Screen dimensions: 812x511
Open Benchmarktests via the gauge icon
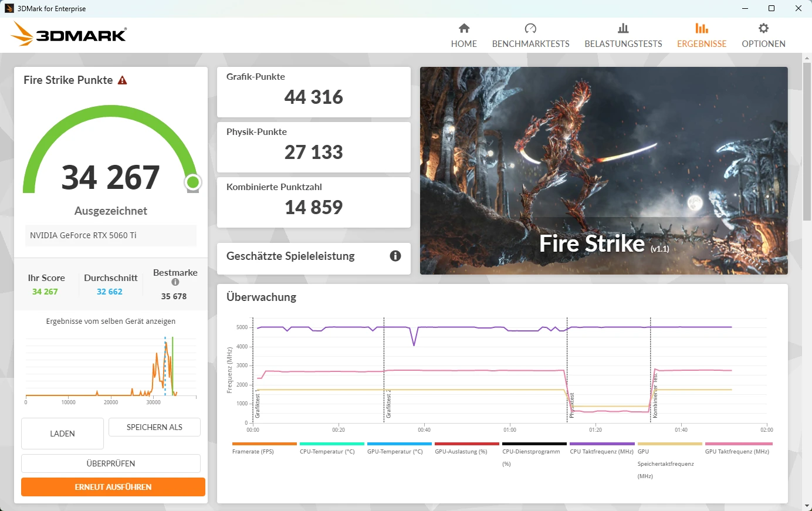[x=530, y=28]
